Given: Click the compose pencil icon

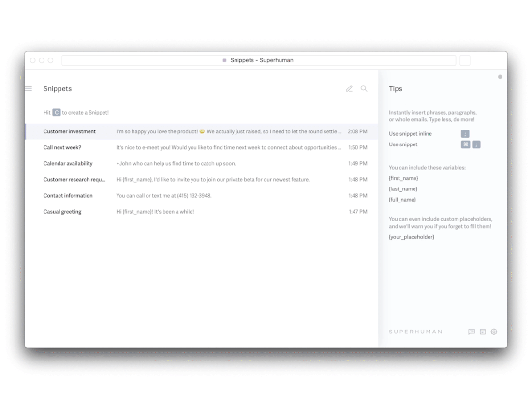Looking at the screenshot, I should point(349,88).
